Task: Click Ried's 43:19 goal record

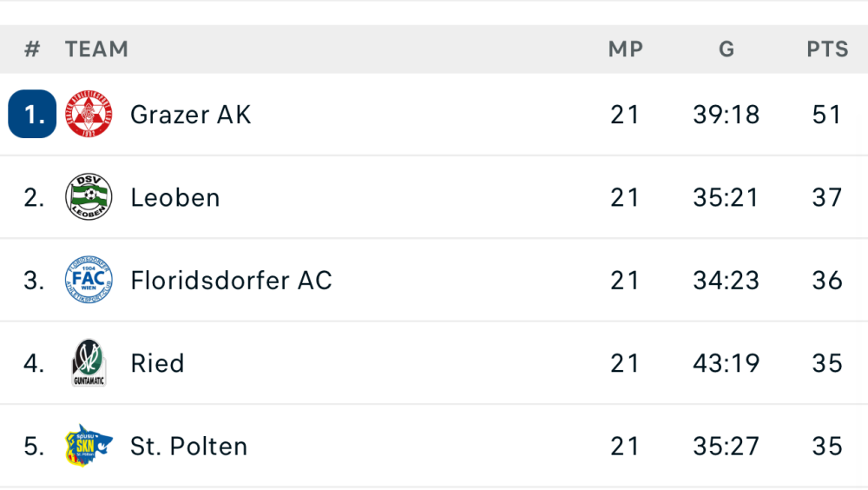Action: click(727, 363)
